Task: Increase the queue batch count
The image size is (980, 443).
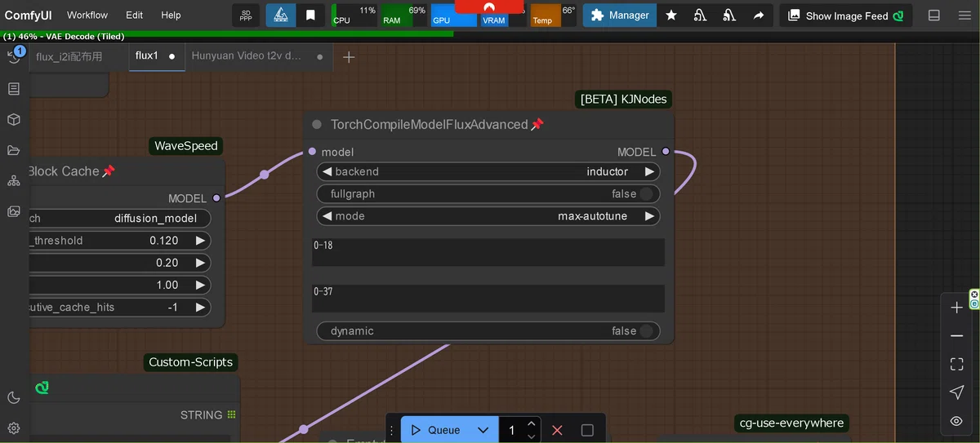Action: [532, 423]
